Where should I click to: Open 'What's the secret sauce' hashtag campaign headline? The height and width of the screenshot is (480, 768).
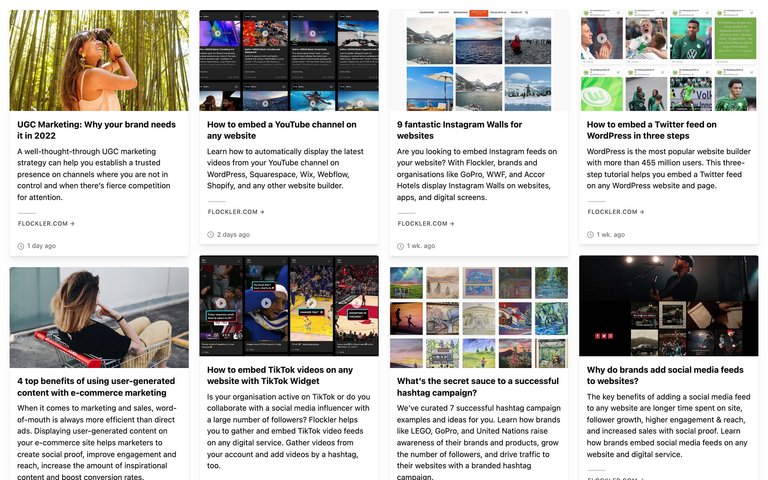pos(478,386)
